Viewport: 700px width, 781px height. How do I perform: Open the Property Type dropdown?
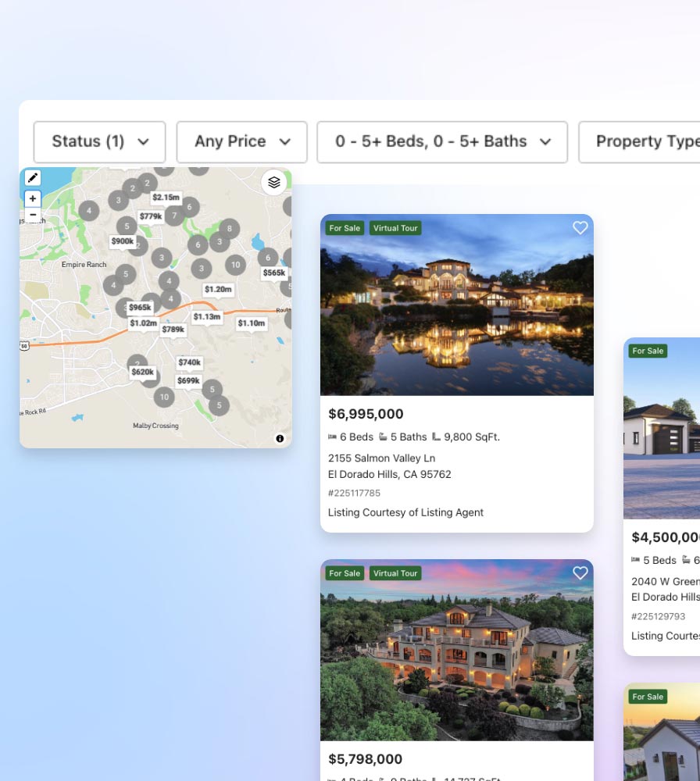647,141
